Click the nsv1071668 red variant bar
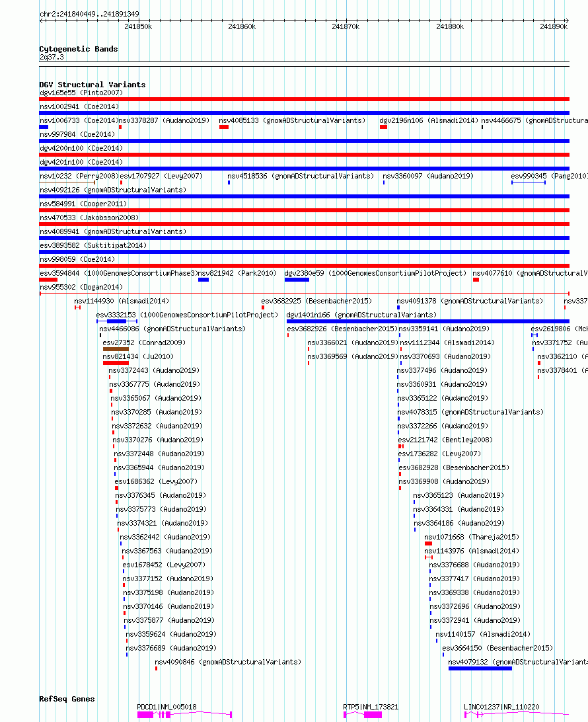The height and width of the screenshot is (722, 588). (x=428, y=543)
